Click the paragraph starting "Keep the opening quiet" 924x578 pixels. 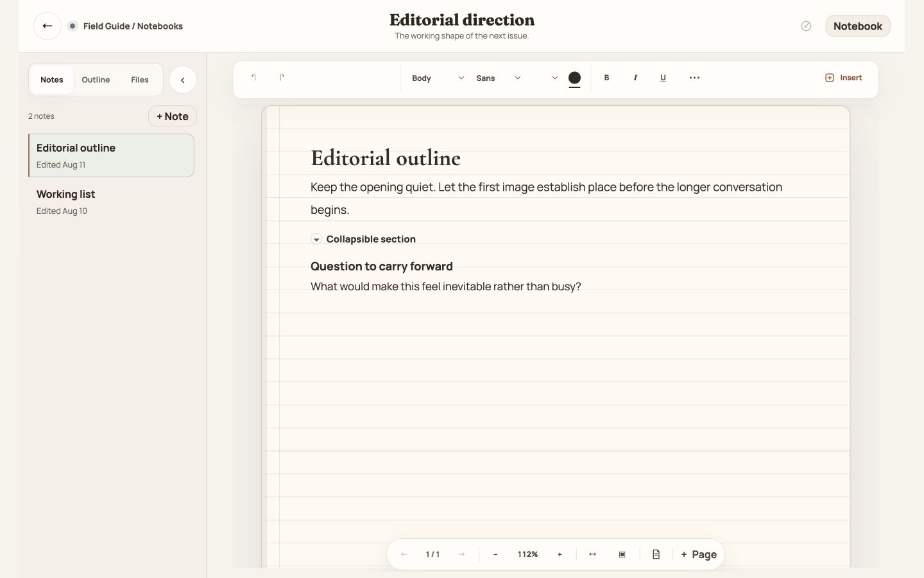pyautogui.click(x=547, y=198)
